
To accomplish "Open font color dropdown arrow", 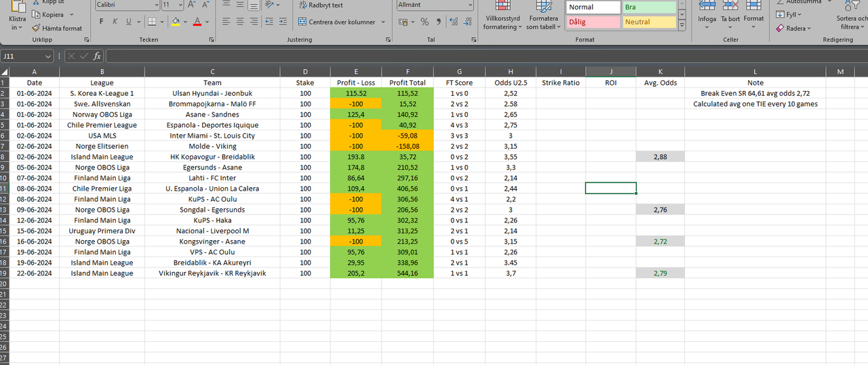I will (x=207, y=22).
